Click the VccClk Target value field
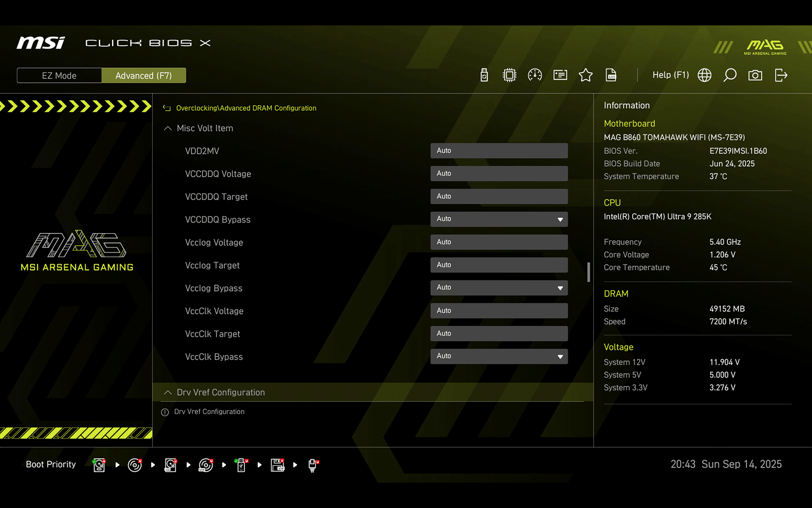Viewport: 812px width, 508px height. click(x=499, y=333)
